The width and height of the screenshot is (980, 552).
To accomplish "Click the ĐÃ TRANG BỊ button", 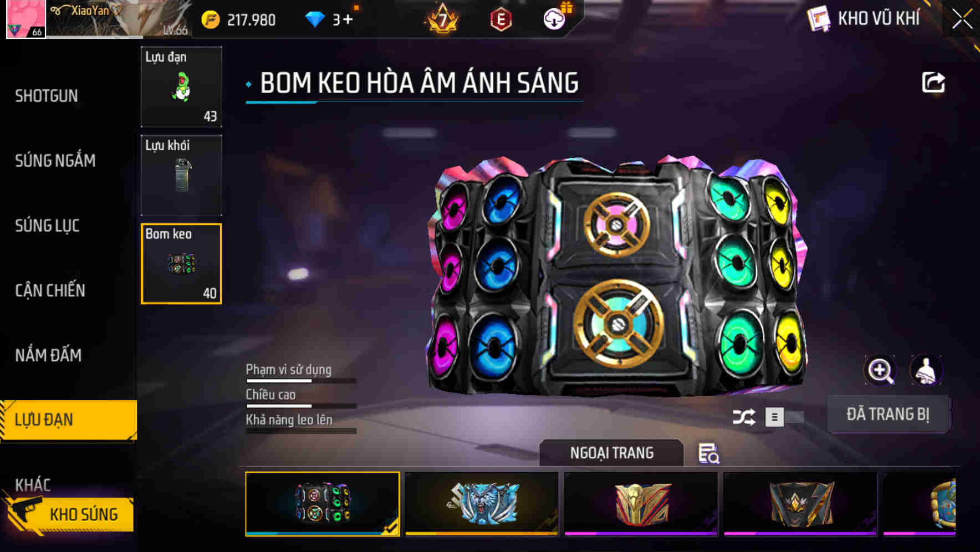I will 888,414.
